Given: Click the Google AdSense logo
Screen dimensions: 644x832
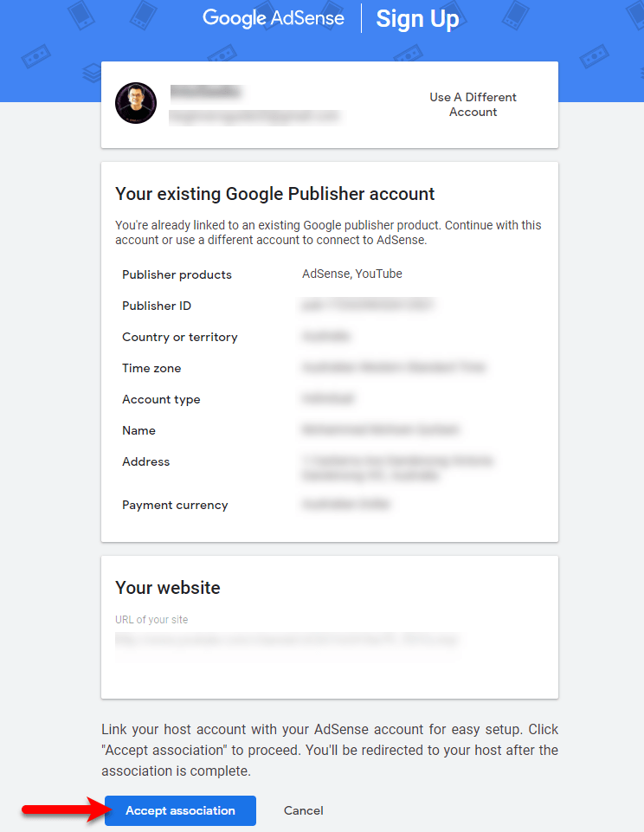Looking at the screenshot, I should tap(274, 18).
